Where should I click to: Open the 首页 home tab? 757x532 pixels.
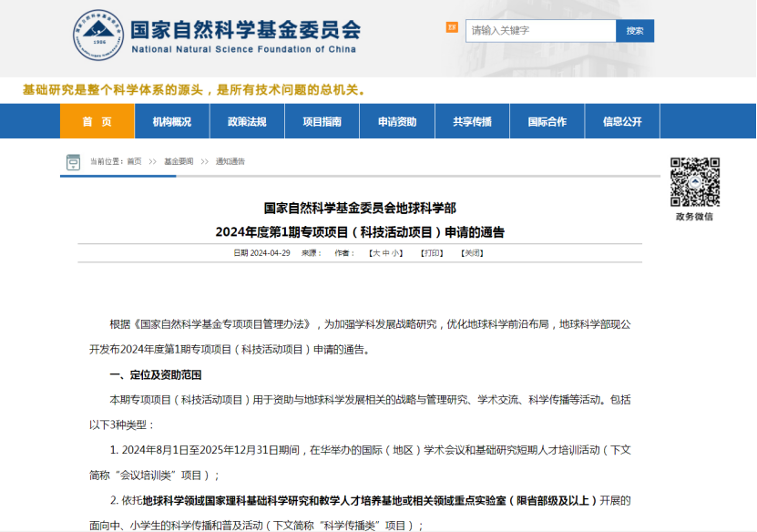(97, 121)
